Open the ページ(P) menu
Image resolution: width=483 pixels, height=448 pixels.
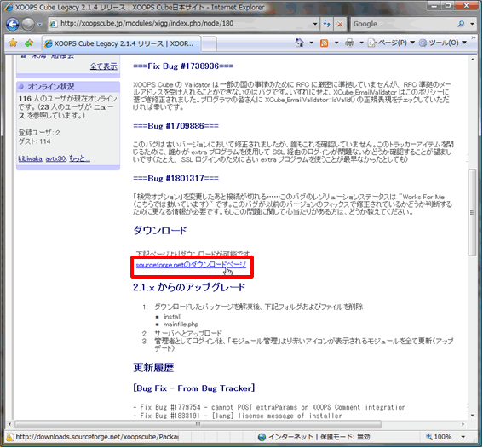tap(392, 43)
